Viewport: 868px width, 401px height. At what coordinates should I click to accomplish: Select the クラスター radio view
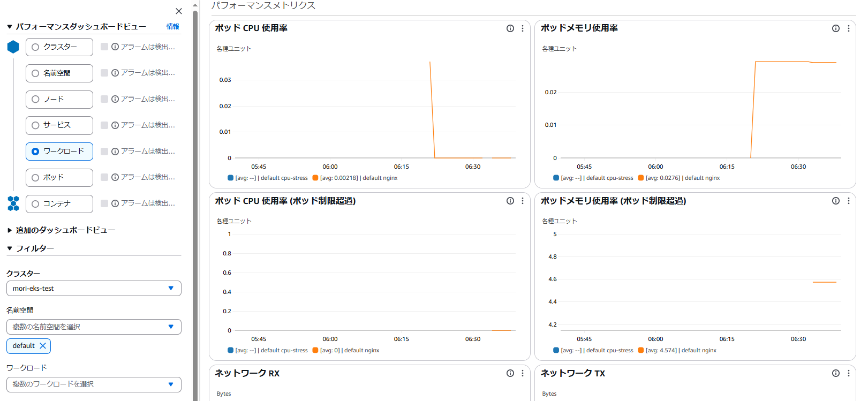click(35, 47)
